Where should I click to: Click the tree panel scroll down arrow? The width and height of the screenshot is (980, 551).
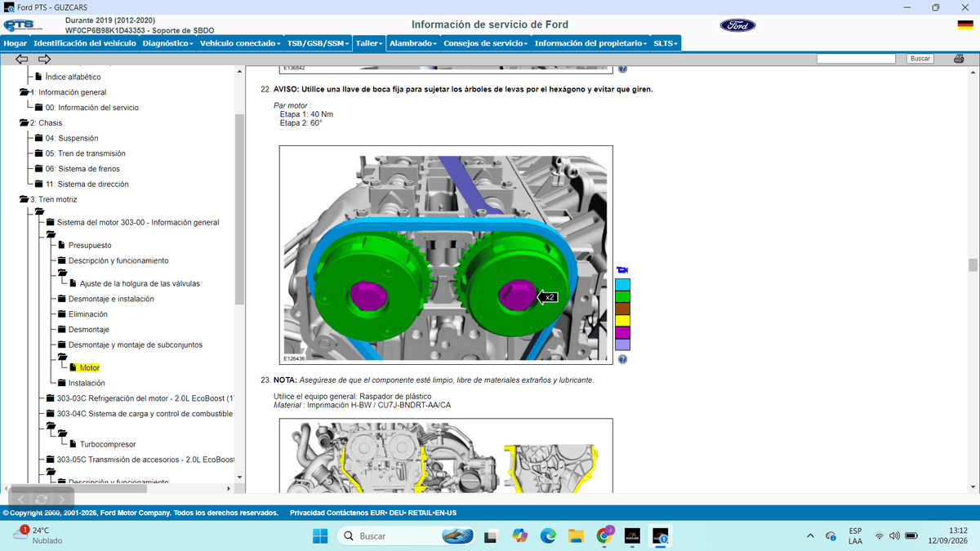click(x=239, y=479)
